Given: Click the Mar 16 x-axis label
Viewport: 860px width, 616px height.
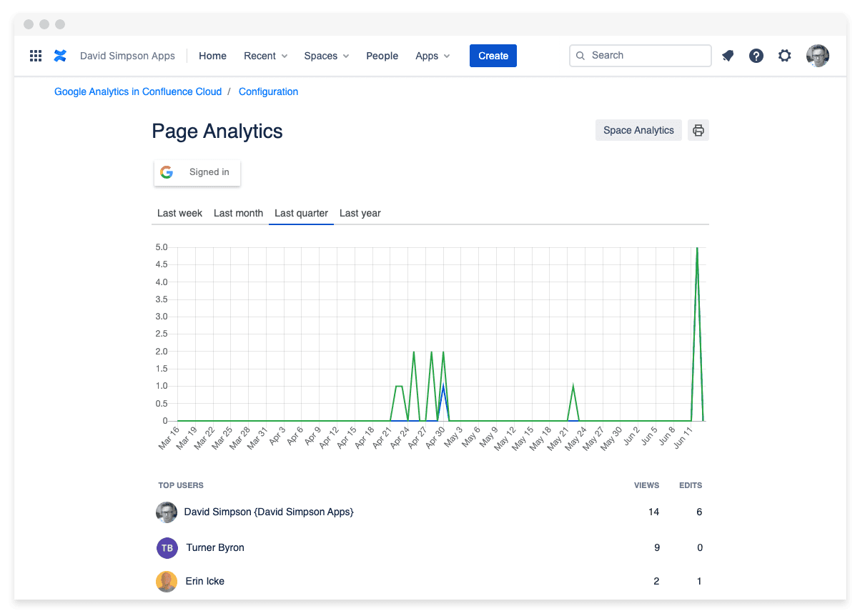Looking at the screenshot, I should (169, 437).
